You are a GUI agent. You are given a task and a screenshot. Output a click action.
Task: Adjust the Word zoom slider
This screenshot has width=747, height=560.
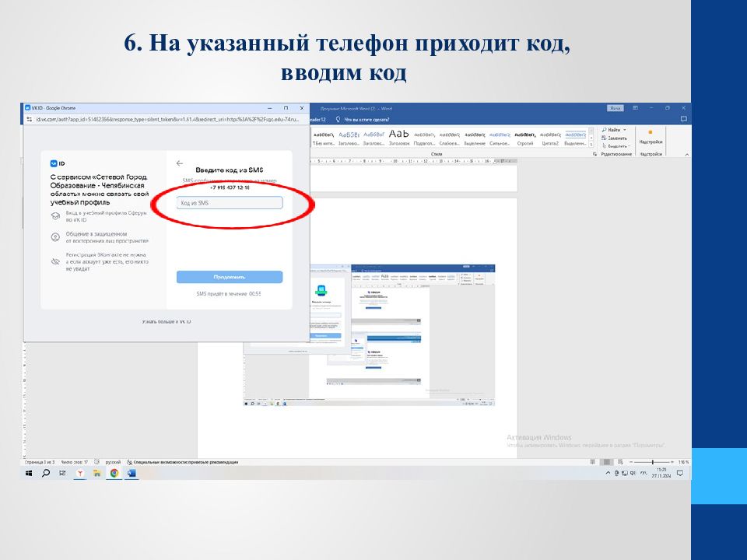(651, 462)
